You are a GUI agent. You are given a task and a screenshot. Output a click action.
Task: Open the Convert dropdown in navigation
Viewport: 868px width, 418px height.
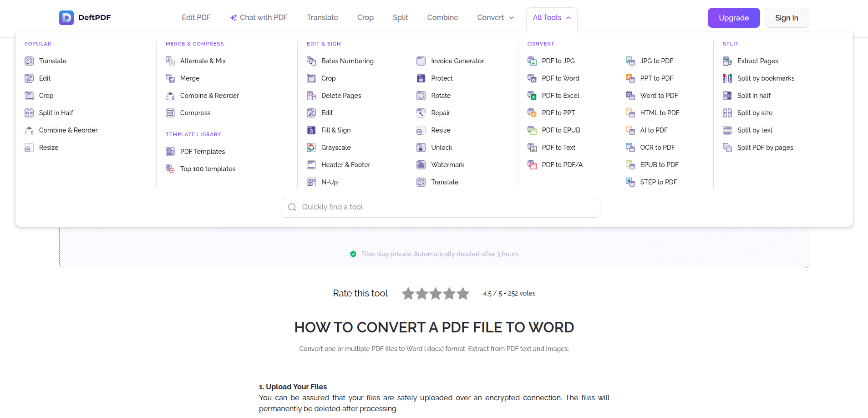(495, 17)
